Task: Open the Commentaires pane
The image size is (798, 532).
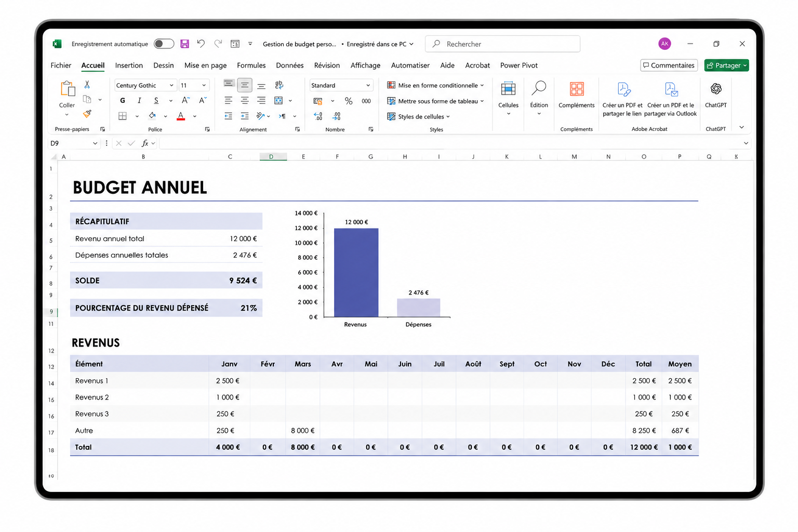Action: pyautogui.click(x=669, y=65)
